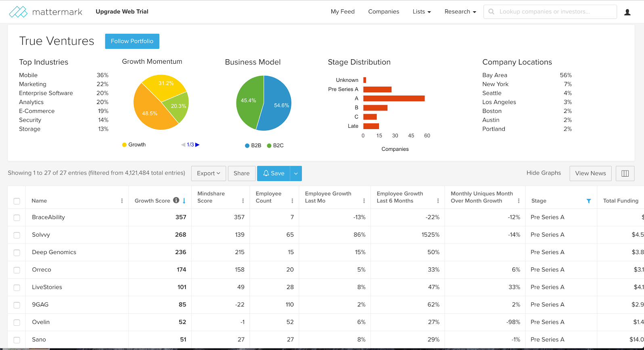The width and height of the screenshot is (644, 350).
Task: Click the Late stage bar
Action: click(x=371, y=126)
